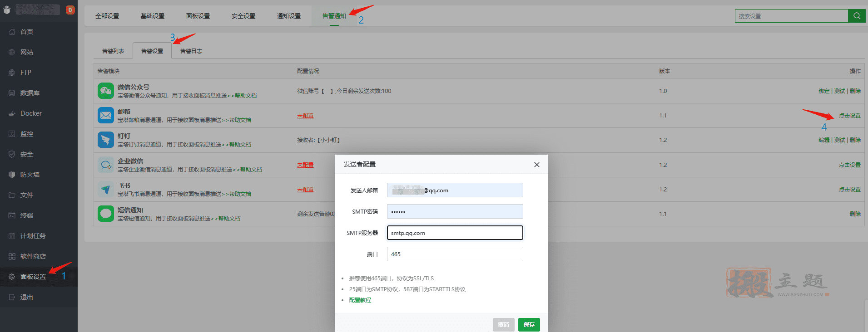Screen dimensions: 868x332
Task: Click 测试 in the 微信公众号 row
Action: pos(840,91)
